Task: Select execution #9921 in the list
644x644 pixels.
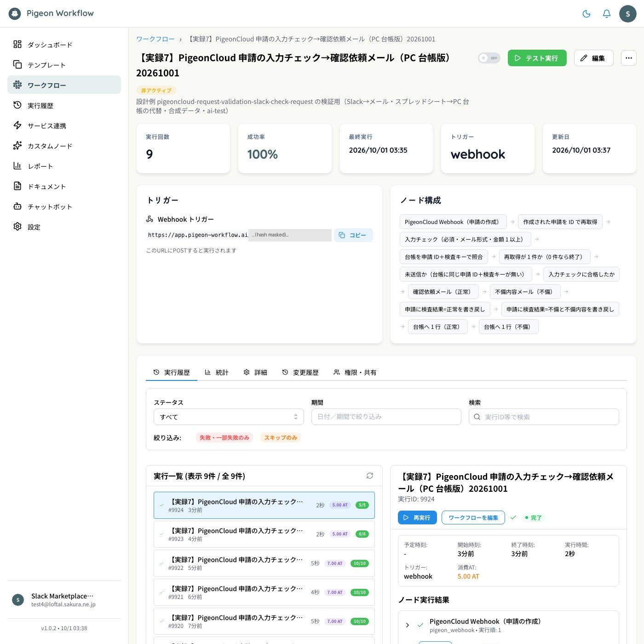Action: [264, 592]
